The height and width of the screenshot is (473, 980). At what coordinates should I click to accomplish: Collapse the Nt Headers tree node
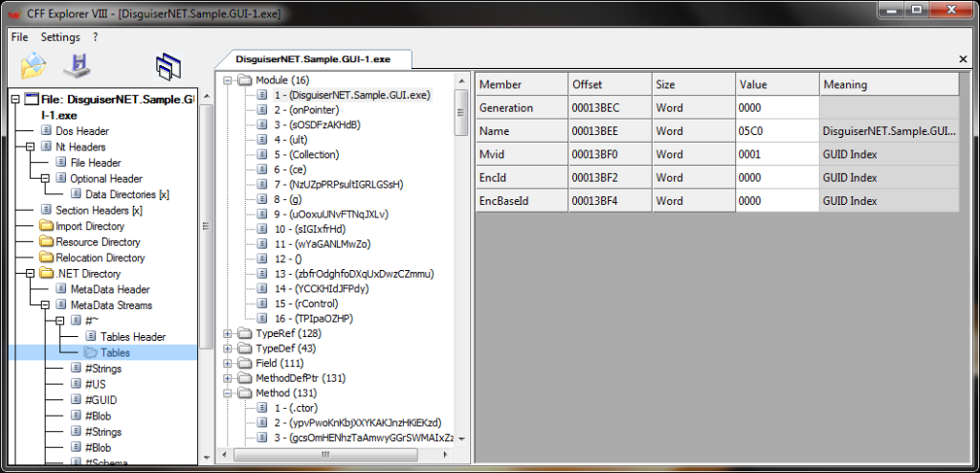[x=32, y=147]
